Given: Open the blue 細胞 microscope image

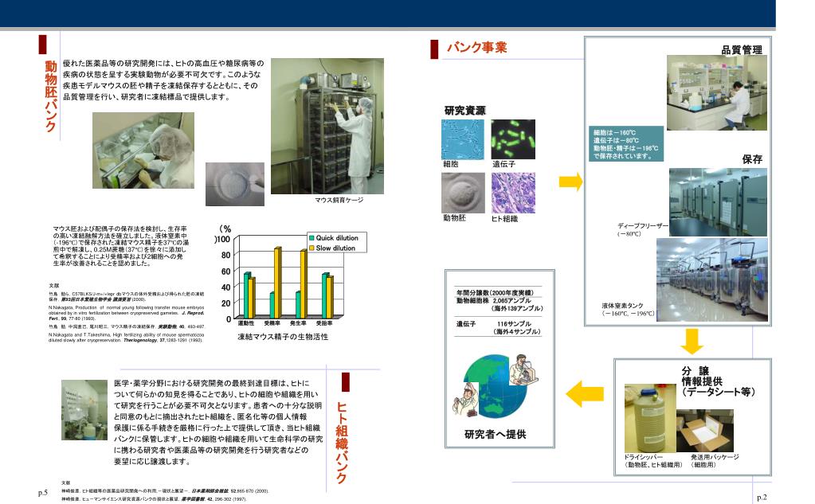Looking at the screenshot, I should point(463,139).
